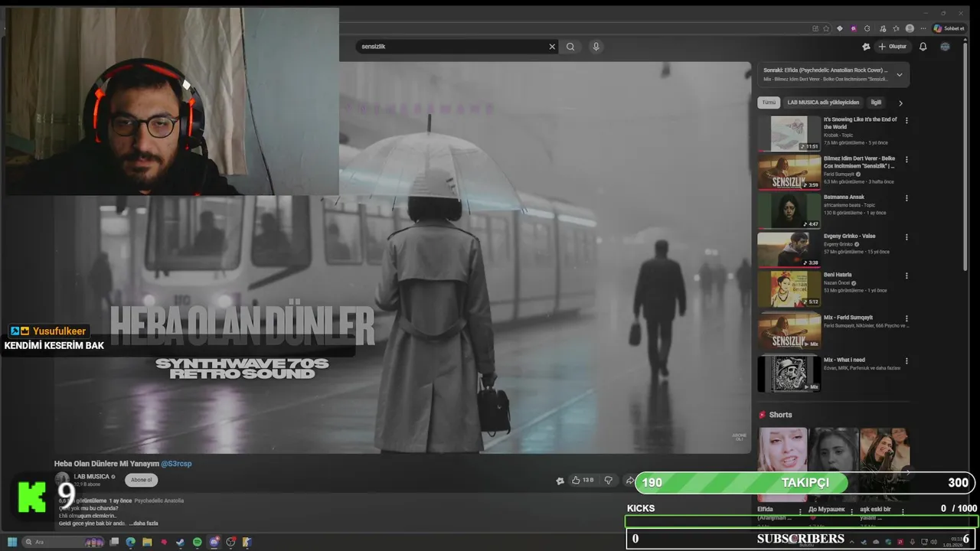Like the video with thumbs-up 13 B
The width and height of the screenshot is (980, 551).
583,481
